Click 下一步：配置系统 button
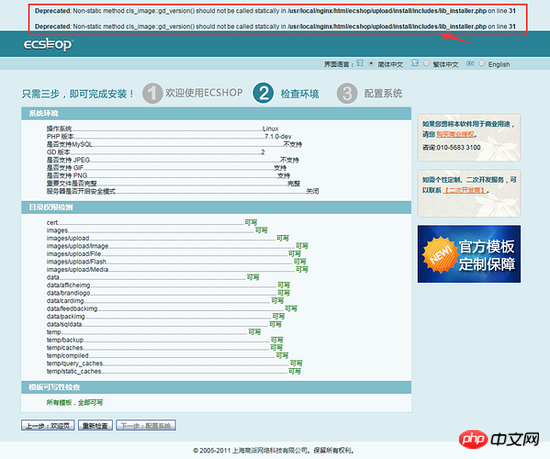550x459 pixels. 146,426
